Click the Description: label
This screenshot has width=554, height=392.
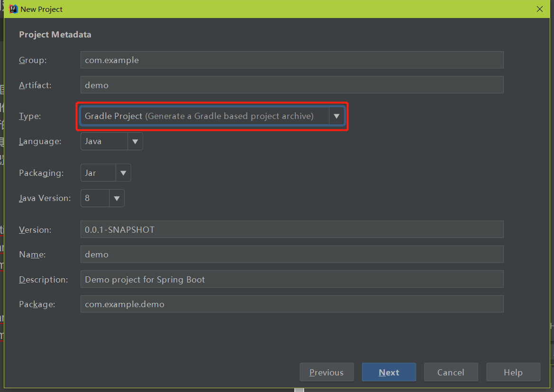44,280
